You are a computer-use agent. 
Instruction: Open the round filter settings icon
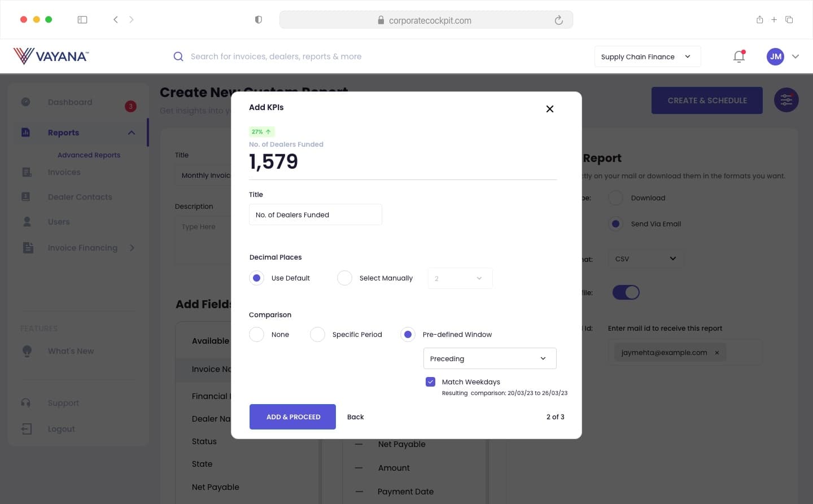[786, 100]
